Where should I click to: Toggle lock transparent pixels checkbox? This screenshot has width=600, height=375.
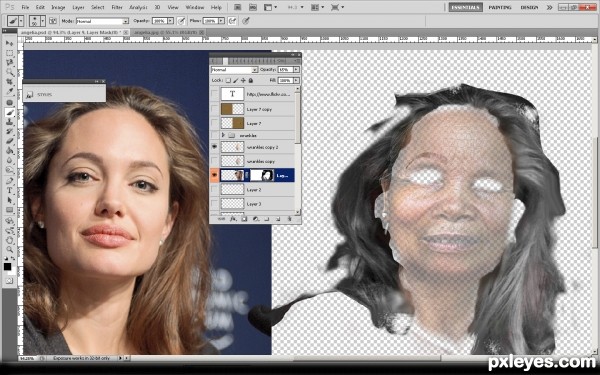(228, 80)
